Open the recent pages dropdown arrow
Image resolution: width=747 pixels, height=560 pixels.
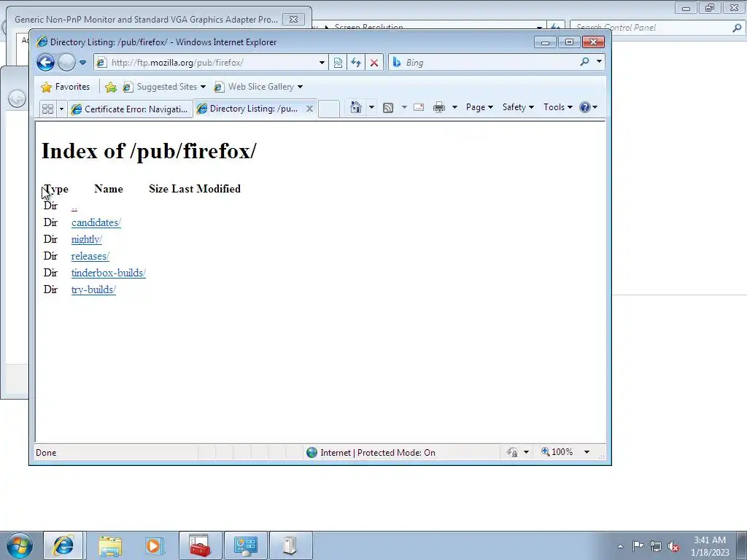pyautogui.click(x=82, y=63)
